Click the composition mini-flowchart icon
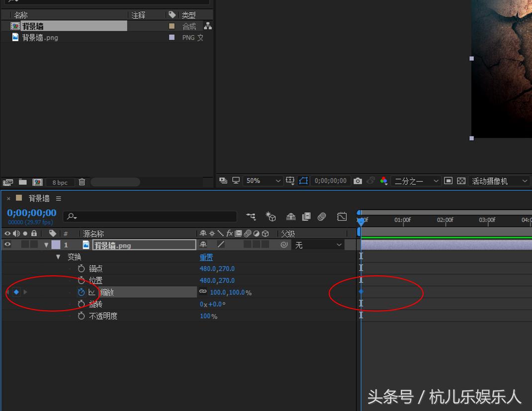This screenshot has height=411, width=532. [x=251, y=217]
